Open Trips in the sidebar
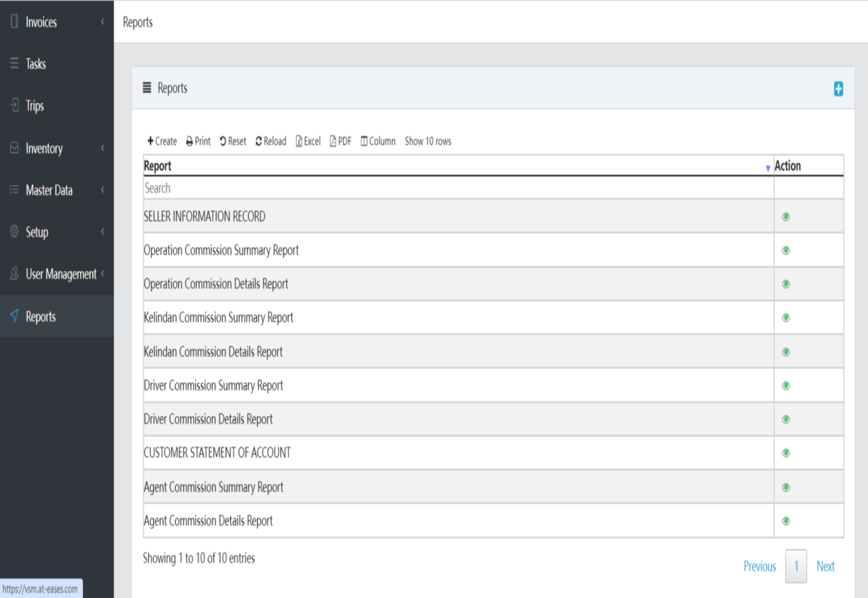 (x=34, y=106)
